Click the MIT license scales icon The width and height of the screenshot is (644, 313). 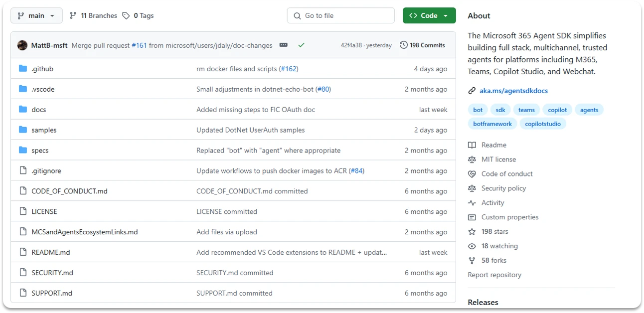click(x=472, y=159)
